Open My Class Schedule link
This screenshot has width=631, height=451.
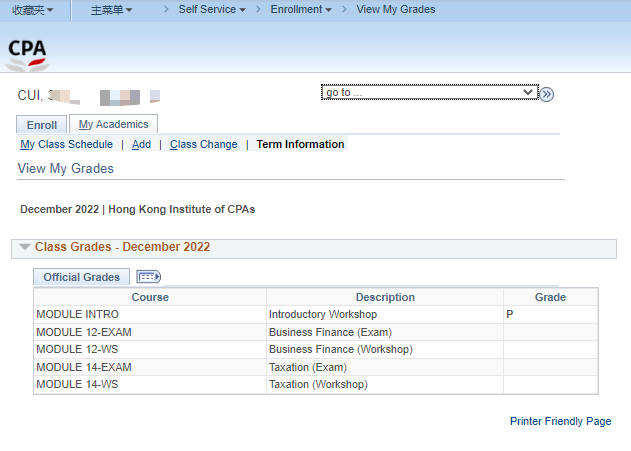(x=66, y=144)
